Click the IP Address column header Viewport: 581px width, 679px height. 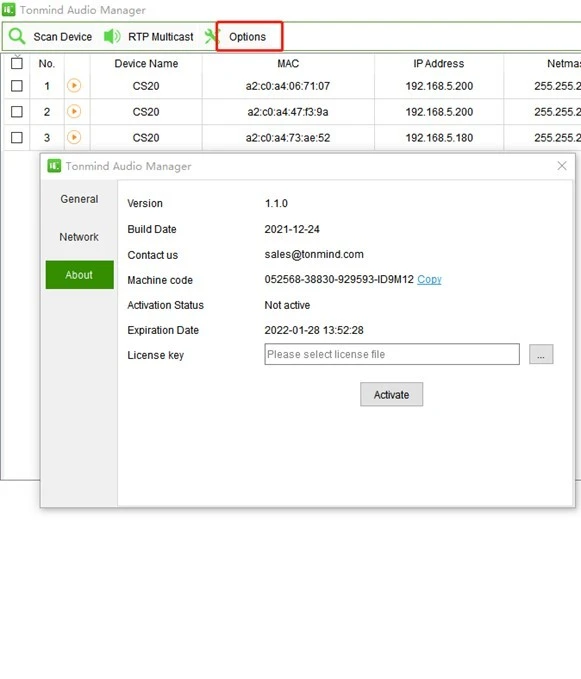[x=439, y=64]
